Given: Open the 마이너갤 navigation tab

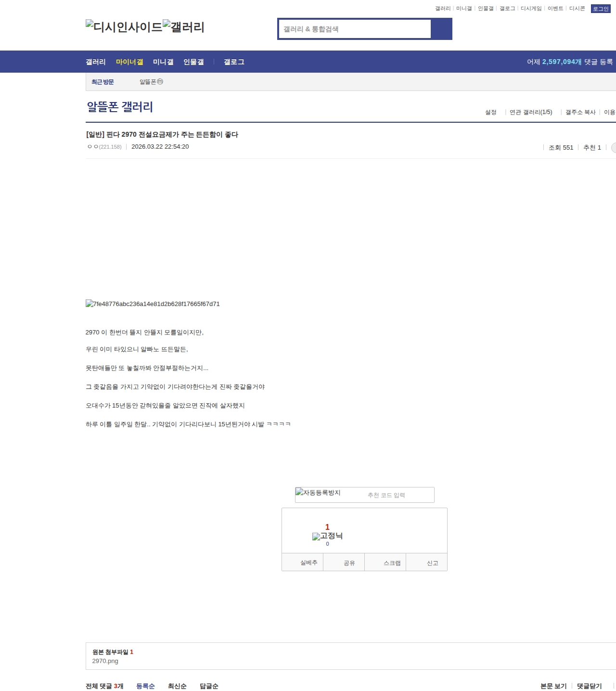Looking at the screenshot, I should tap(129, 62).
